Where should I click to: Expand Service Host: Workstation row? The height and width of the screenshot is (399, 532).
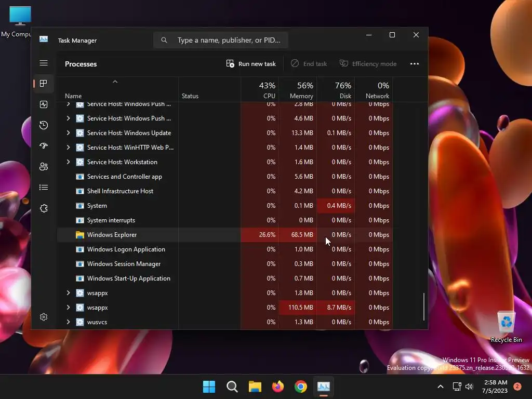pos(68,162)
